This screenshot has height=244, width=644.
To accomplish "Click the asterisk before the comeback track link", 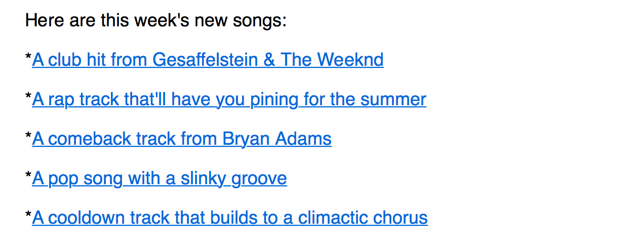I will [28, 137].
